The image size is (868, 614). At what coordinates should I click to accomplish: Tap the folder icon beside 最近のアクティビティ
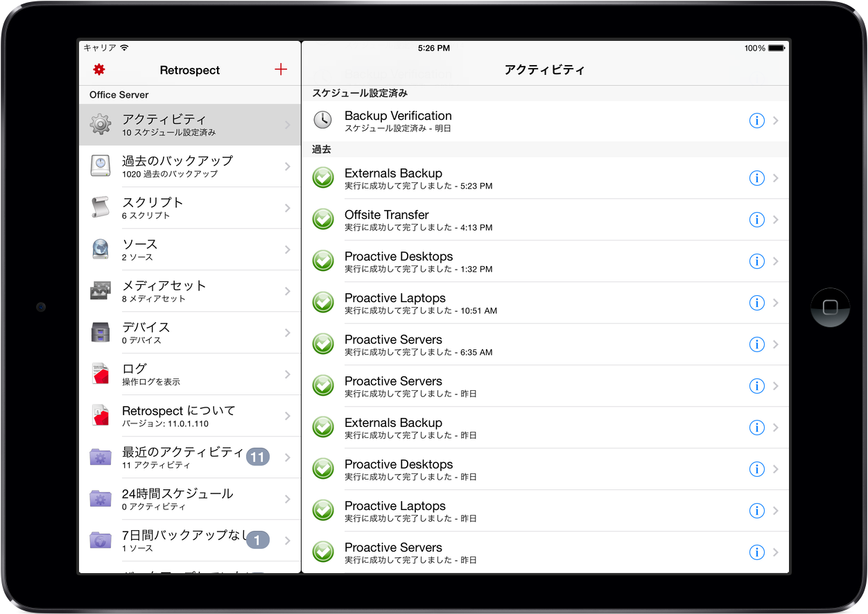point(101,457)
